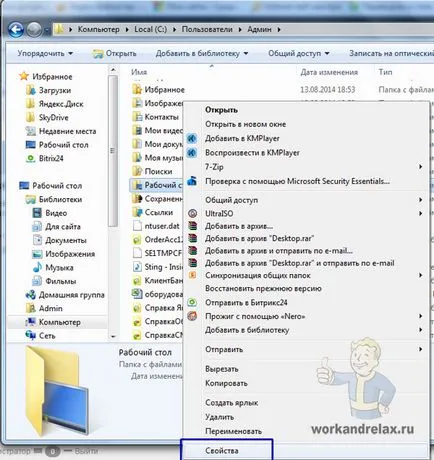The height and width of the screenshot is (460, 434).
Task: Select the Ссылки folder in file list
Action: (x=153, y=212)
